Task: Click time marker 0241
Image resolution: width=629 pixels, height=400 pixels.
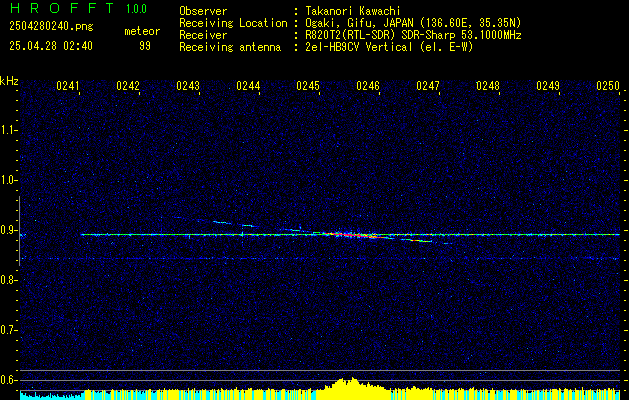Action: 68,86
